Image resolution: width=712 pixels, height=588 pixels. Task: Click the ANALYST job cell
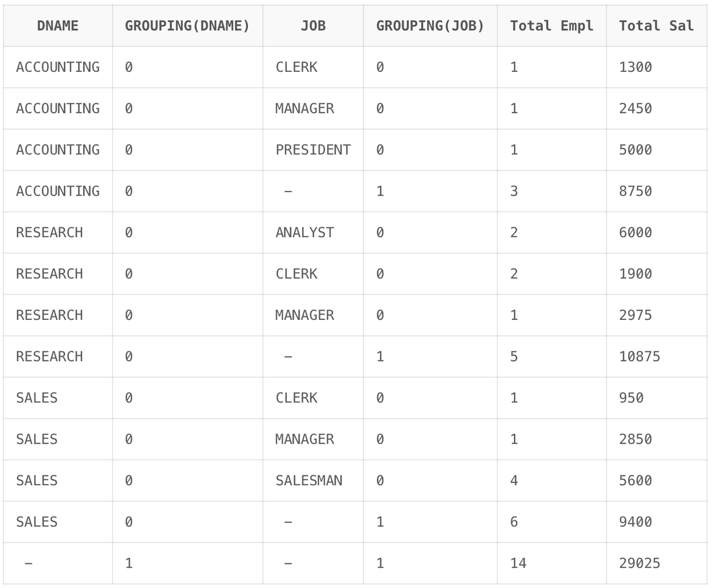coord(313,233)
